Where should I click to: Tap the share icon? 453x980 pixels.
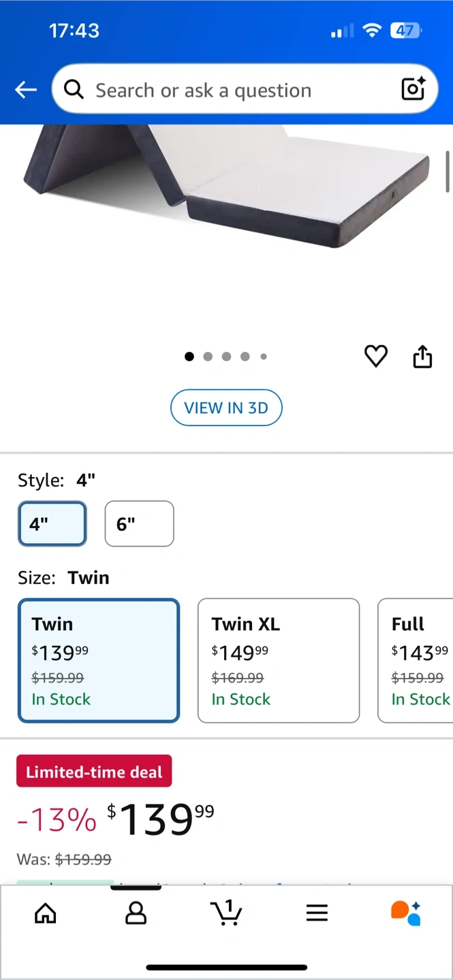[422, 356]
